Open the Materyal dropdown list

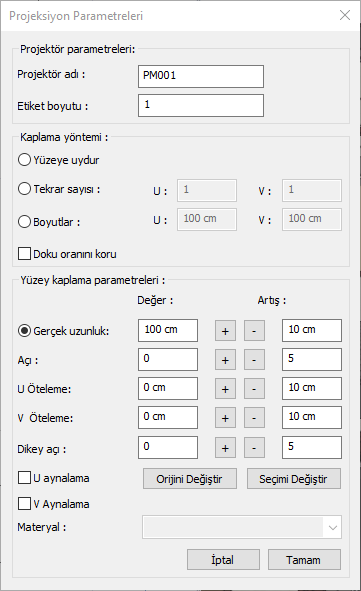pos(242,527)
